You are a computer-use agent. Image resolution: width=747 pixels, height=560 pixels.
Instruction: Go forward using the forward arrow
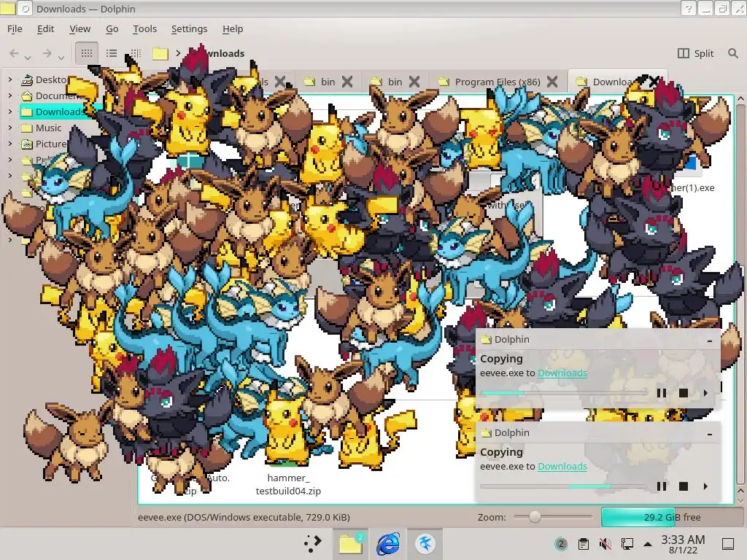pyautogui.click(x=47, y=52)
